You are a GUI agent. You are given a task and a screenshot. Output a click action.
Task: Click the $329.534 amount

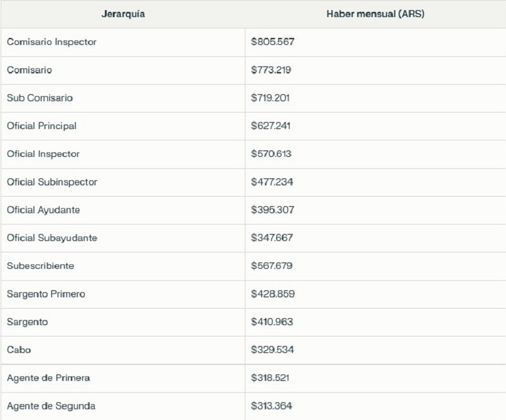tap(272, 350)
